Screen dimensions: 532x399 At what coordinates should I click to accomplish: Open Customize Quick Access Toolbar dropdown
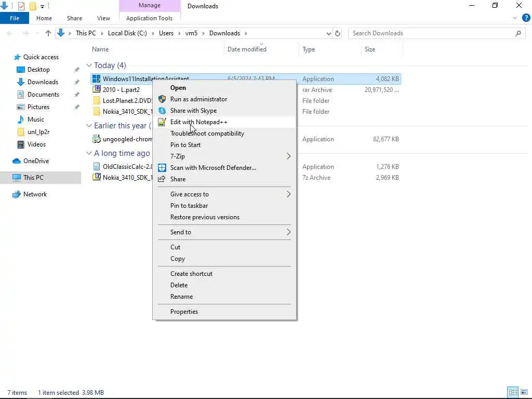tap(42, 6)
